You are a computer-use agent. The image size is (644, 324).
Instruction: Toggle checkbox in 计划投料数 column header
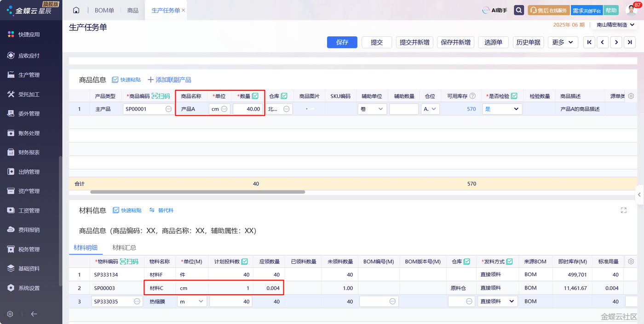tap(245, 261)
